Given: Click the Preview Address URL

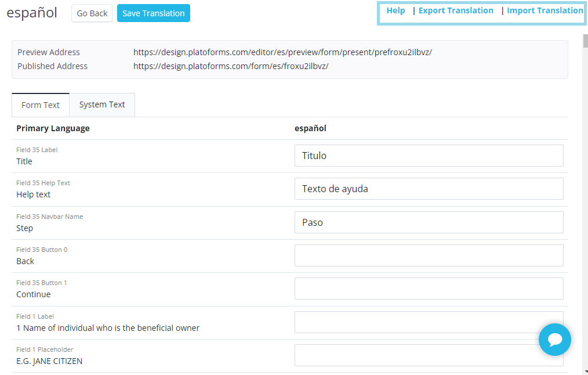Looking at the screenshot, I should pos(282,52).
